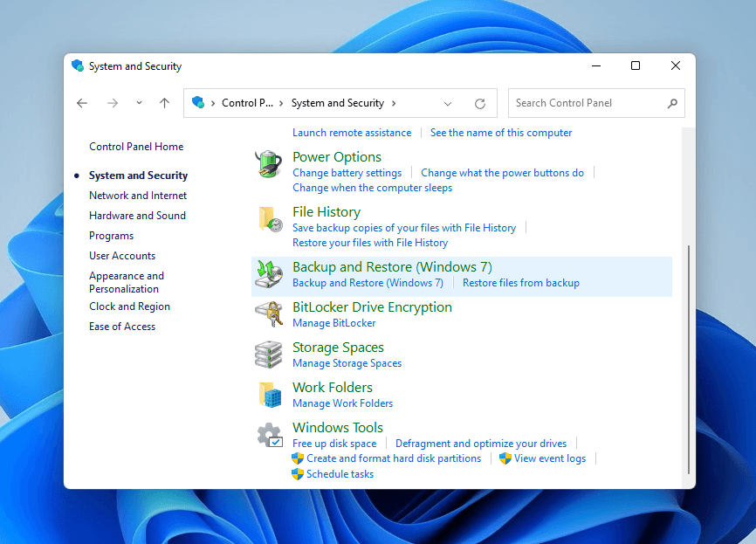The width and height of the screenshot is (756, 544).
Task: Click Manage Storage Spaces link
Action: click(x=347, y=363)
